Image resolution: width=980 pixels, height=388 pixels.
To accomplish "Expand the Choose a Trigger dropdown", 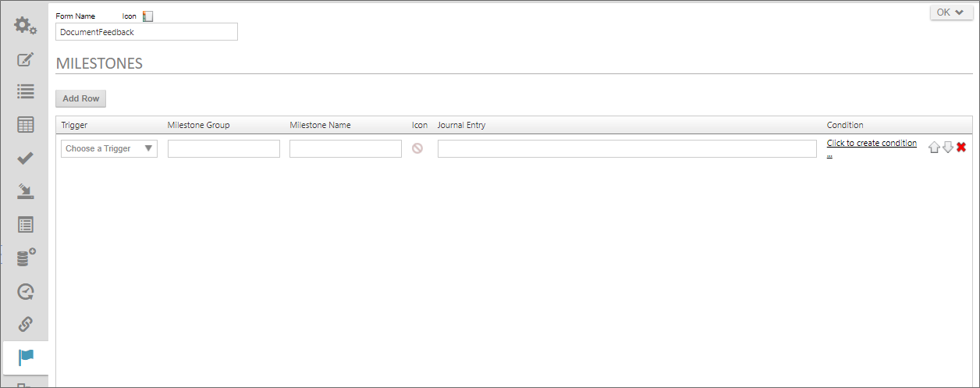I will tap(109, 148).
